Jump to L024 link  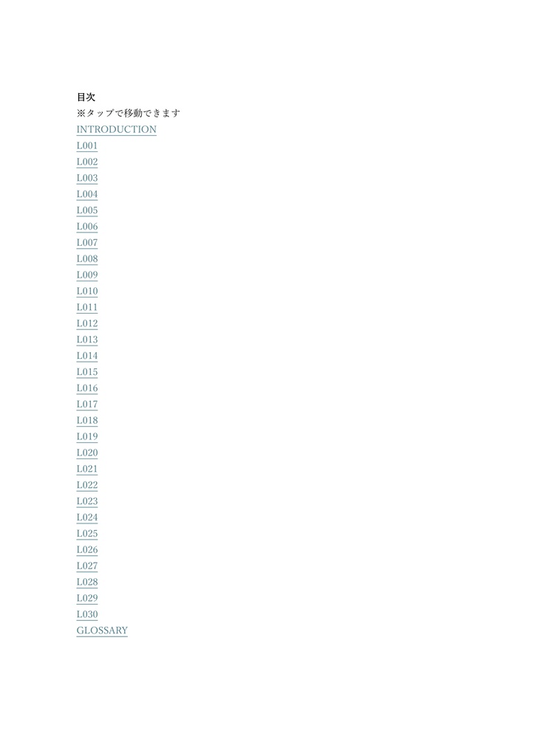tap(87, 518)
